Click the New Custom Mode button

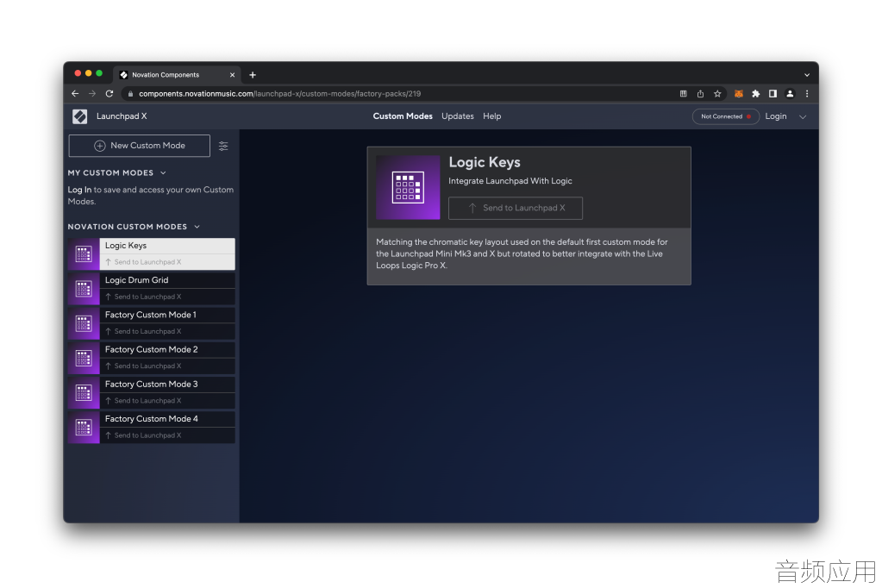pos(140,146)
